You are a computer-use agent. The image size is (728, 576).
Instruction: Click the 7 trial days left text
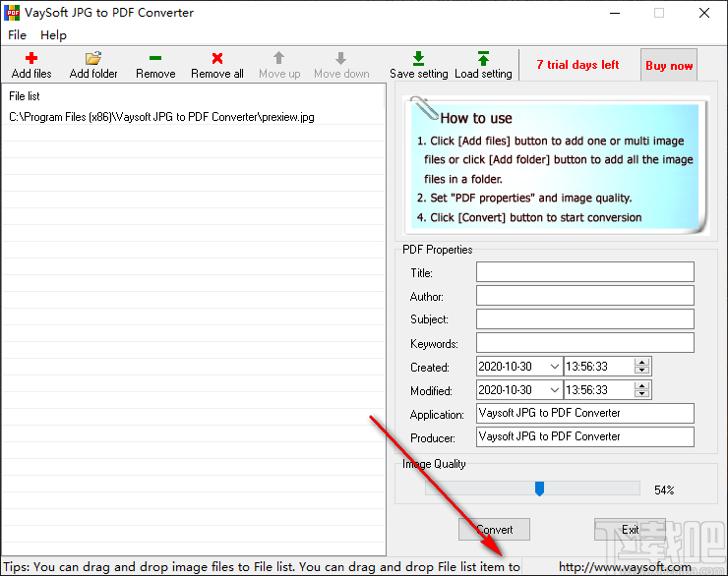tap(577, 65)
